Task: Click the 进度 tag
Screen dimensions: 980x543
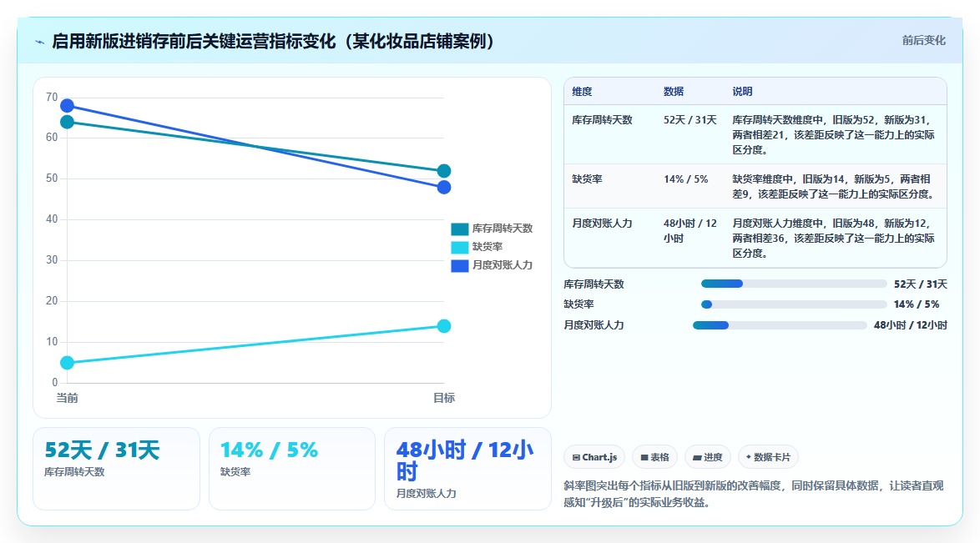Action: [x=708, y=457]
